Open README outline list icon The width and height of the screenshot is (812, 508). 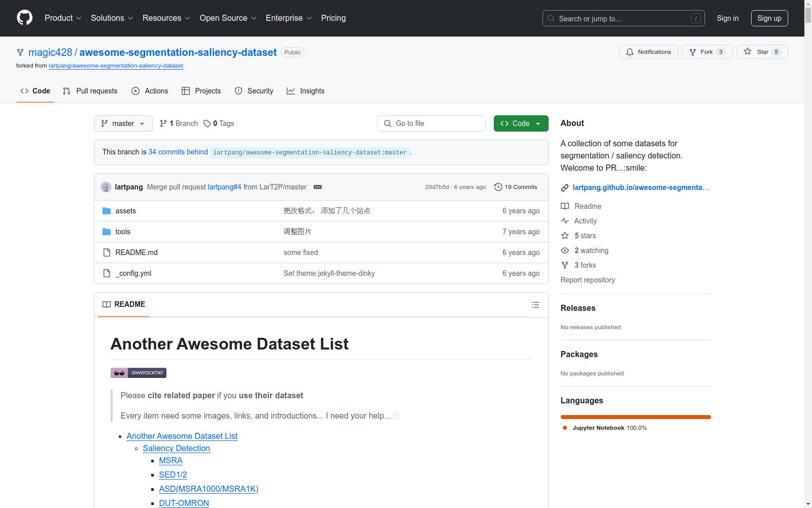point(535,305)
